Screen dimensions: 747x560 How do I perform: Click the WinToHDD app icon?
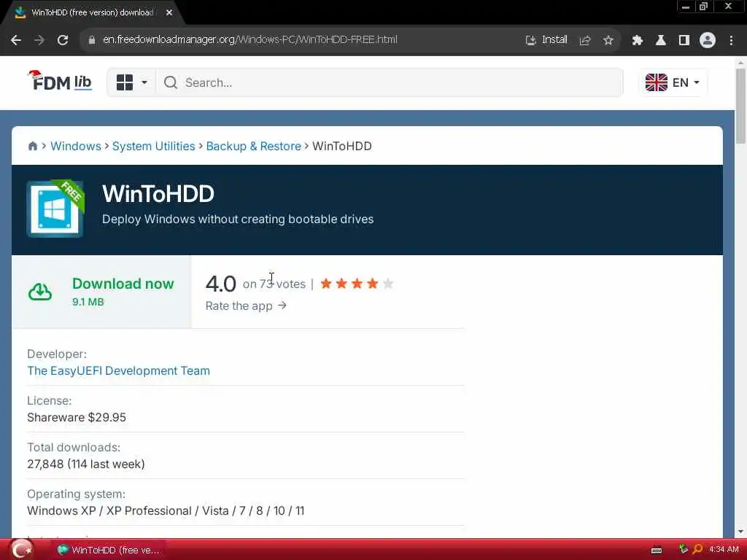click(x=55, y=209)
